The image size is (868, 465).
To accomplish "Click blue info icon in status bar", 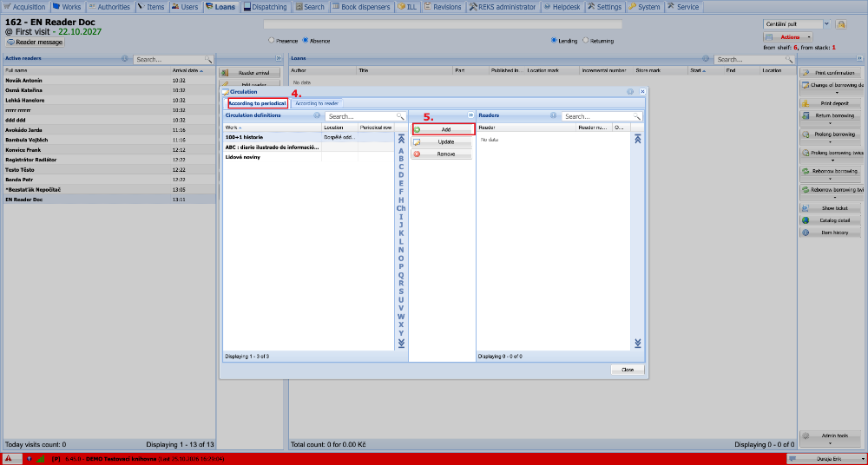I will (29, 458).
